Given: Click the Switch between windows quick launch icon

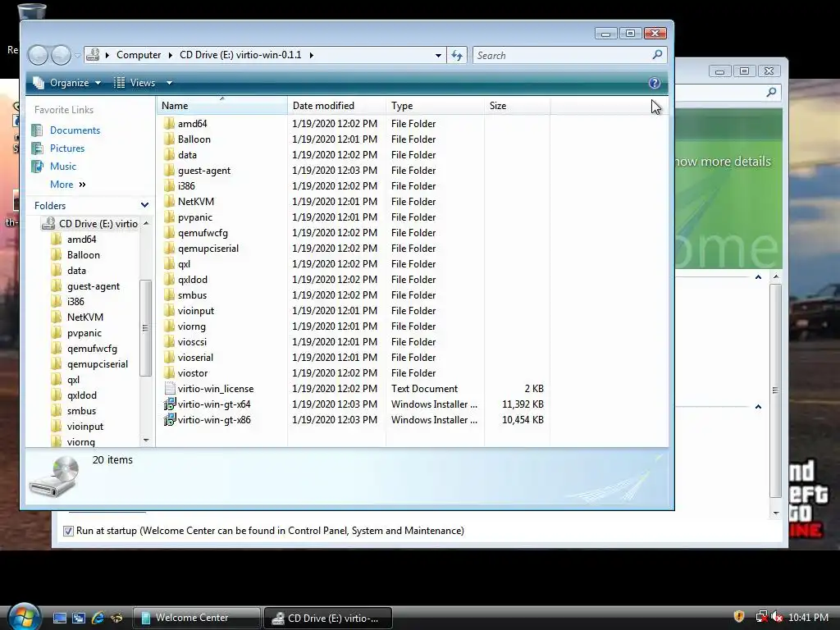Looking at the screenshot, I should [x=78, y=618].
